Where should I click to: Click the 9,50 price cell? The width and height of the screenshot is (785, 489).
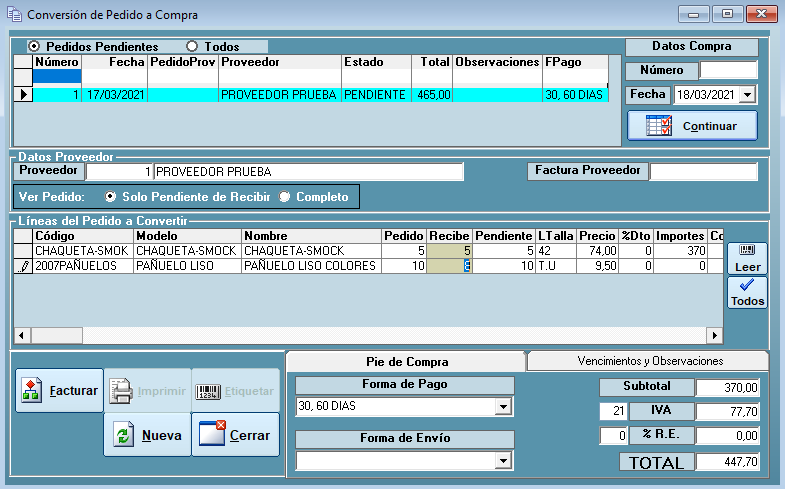tap(597, 266)
